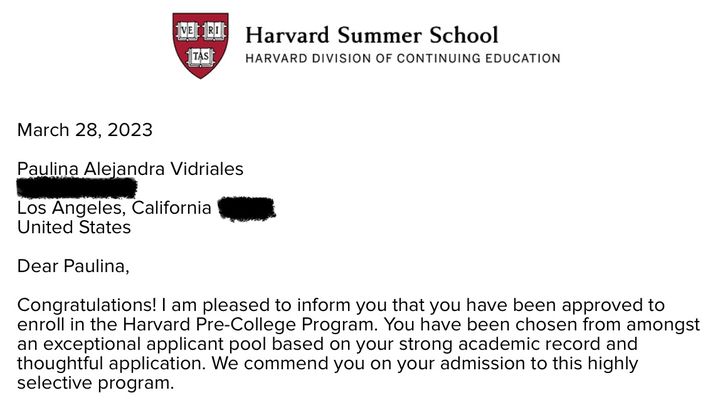Click the word Congratulations!
720x405 pixels.
(x=87, y=305)
